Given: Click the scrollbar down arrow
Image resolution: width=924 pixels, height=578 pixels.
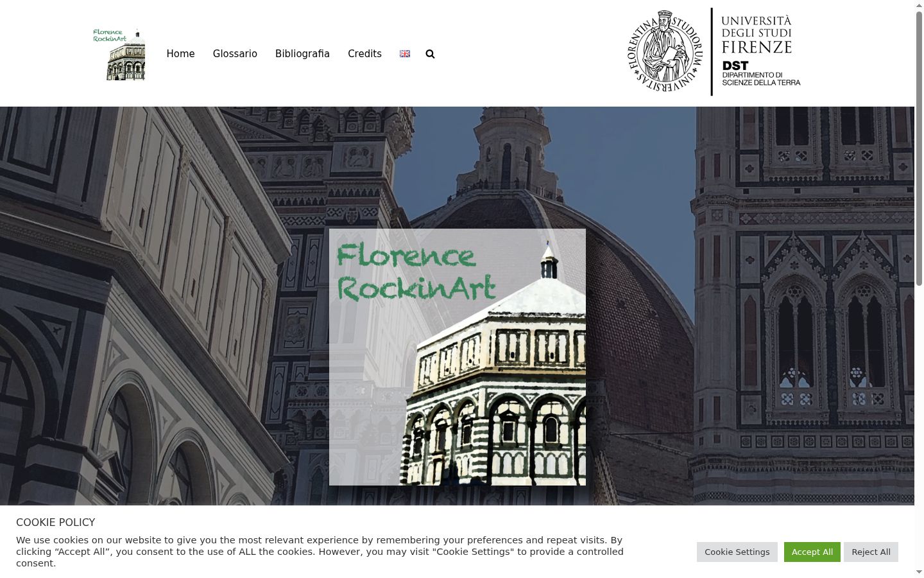Looking at the screenshot, I should pos(919,572).
